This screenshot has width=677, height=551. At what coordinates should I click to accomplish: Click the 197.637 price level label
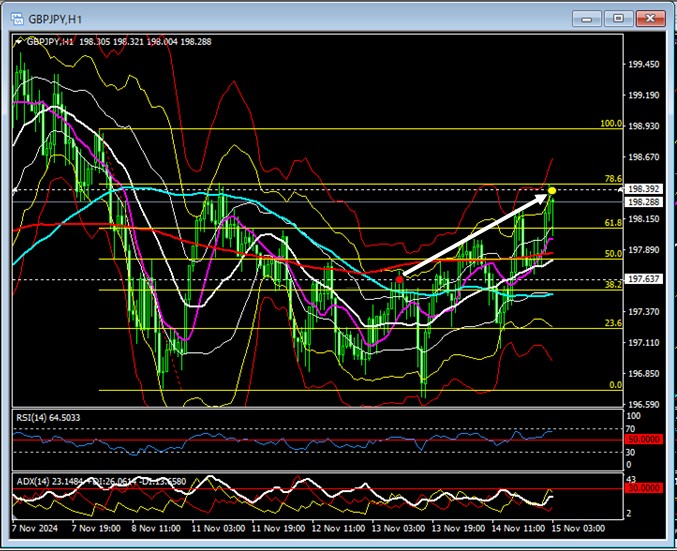coord(642,280)
